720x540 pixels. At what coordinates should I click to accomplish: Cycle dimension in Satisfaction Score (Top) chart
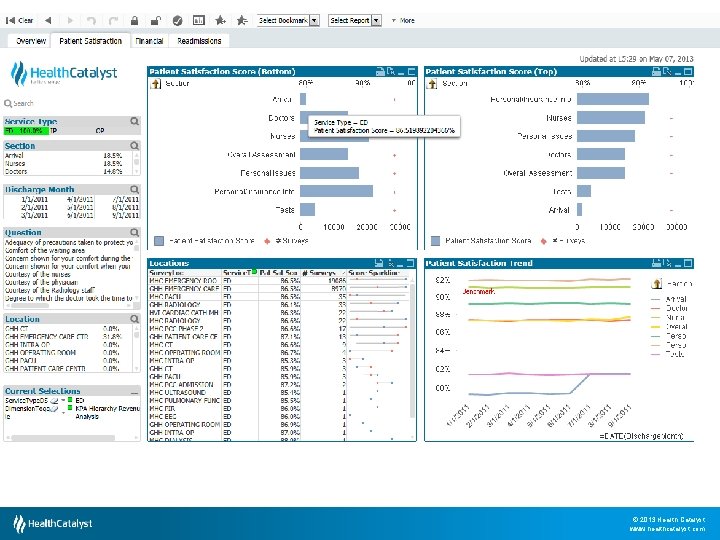(x=432, y=84)
